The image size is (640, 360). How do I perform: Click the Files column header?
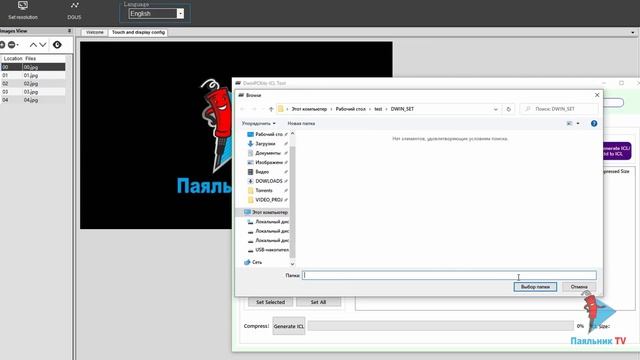point(31,58)
